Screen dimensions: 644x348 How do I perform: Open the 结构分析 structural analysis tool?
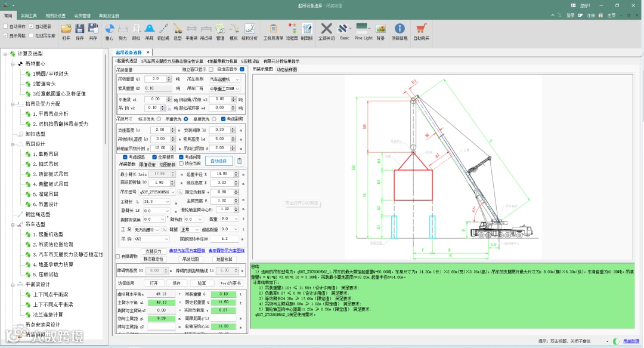point(249,31)
